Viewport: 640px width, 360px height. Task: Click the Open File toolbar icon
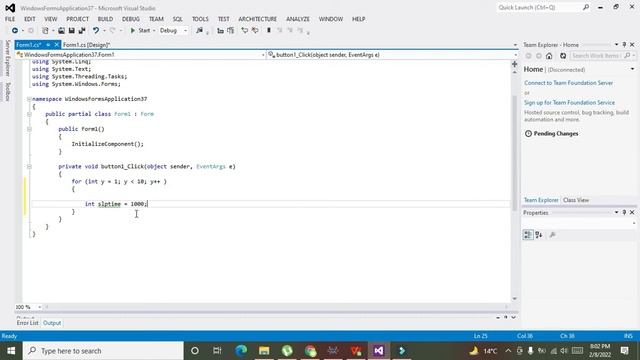(61, 31)
